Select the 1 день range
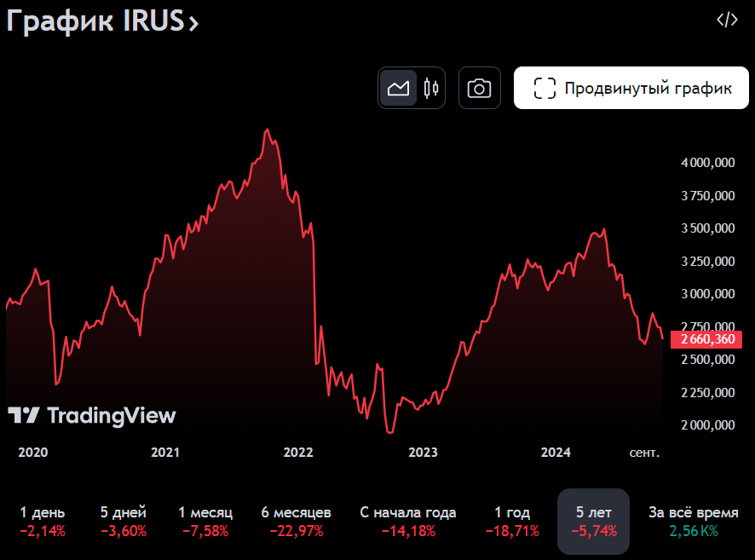Image resolution: width=755 pixels, height=560 pixels. click(x=43, y=522)
